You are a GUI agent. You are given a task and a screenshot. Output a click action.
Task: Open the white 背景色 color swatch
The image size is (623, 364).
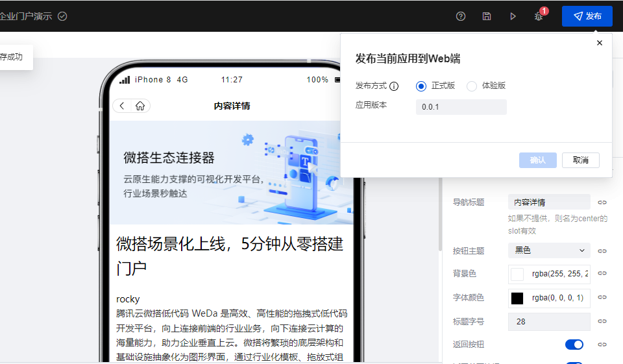pyautogui.click(x=517, y=274)
